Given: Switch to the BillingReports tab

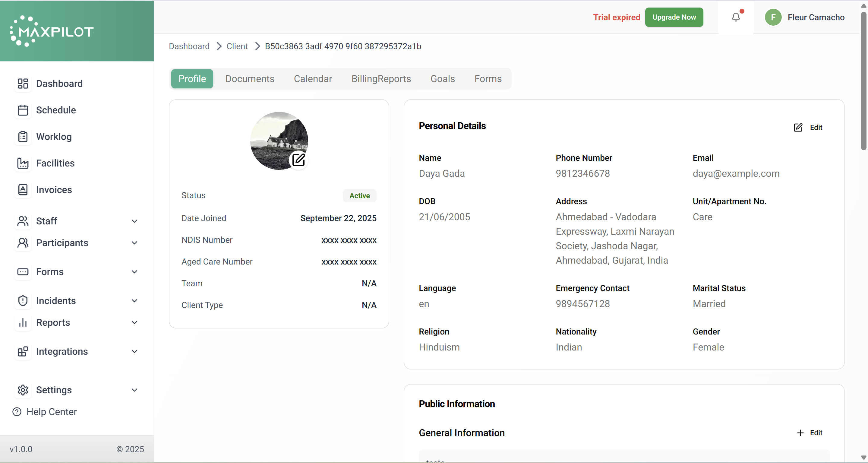Looking at the screenshot, I should pyautogui.click(x=381, y=79).
